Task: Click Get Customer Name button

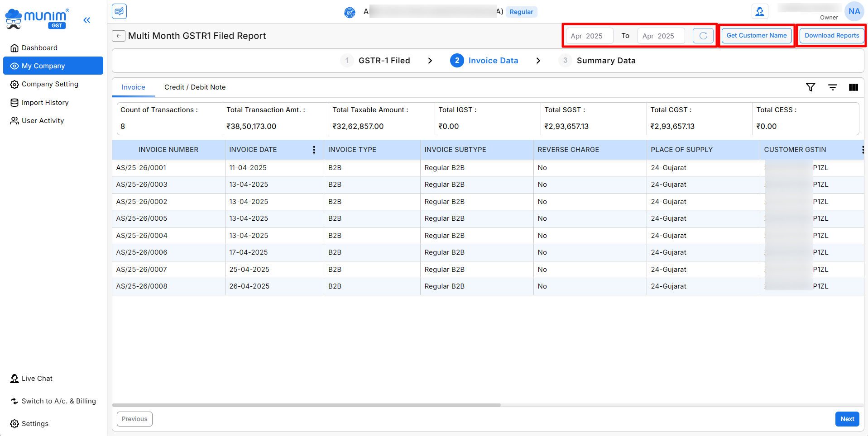Action: click(x=756, y=36)
